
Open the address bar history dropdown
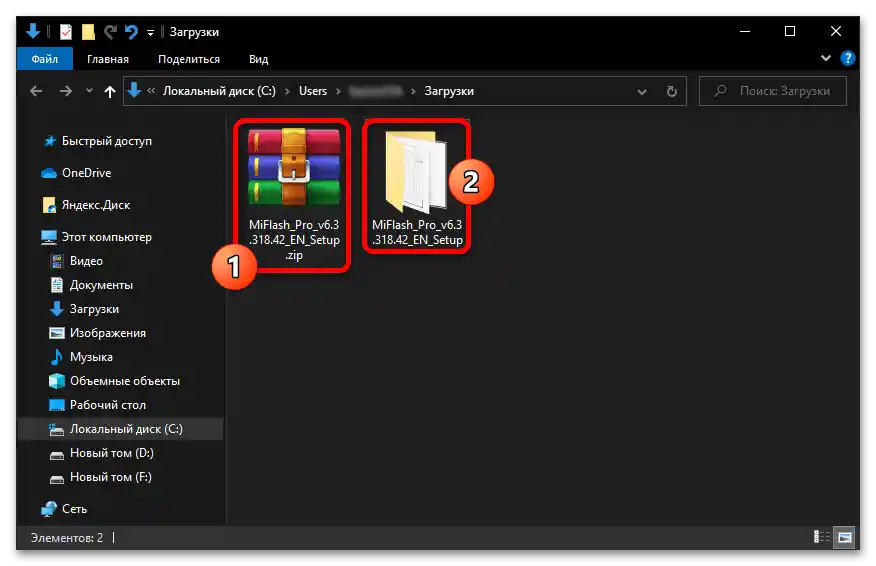642,92
